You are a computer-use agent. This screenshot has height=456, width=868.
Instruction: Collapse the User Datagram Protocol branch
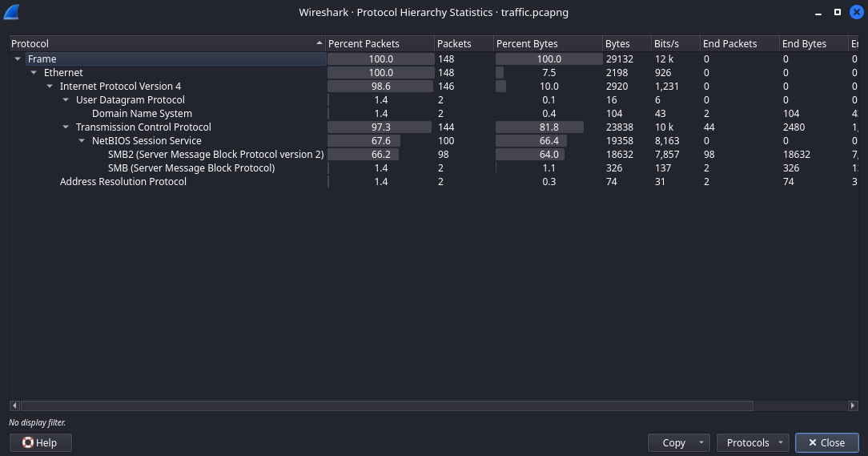(x=66, y=100)
